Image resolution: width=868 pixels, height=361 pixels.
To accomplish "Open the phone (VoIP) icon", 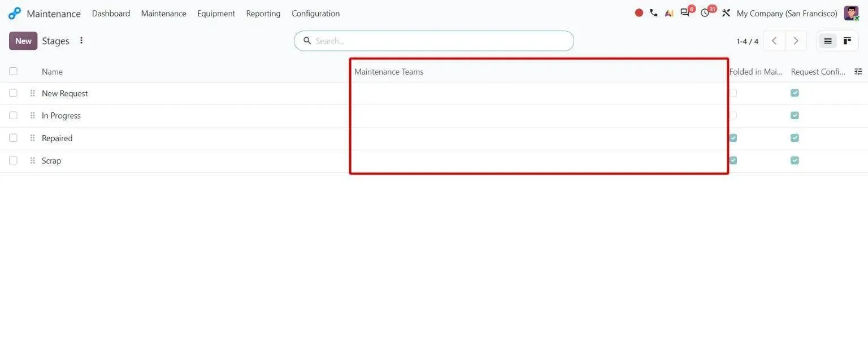I will tap(654, 13).
